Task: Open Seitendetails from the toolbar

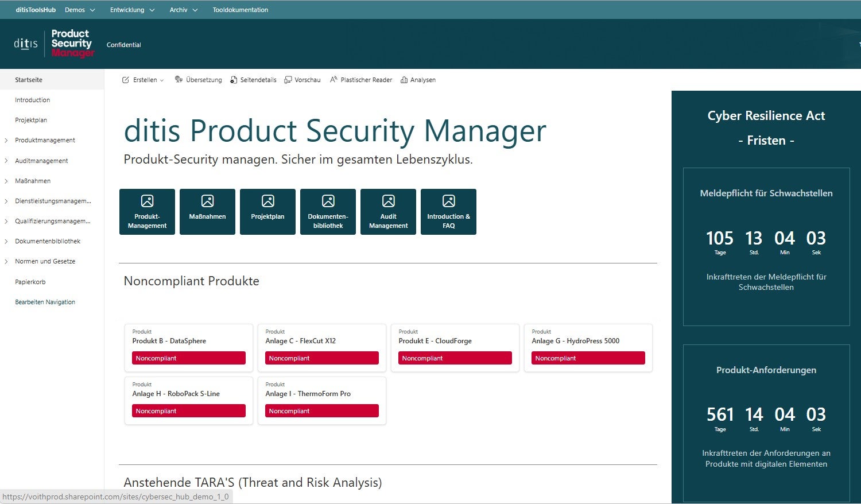Action: pos(253,80)
